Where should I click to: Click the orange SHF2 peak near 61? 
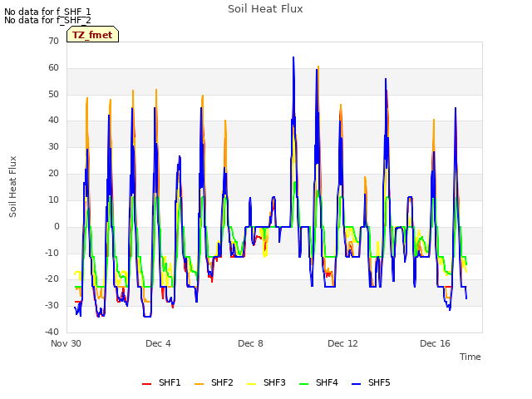click(318, 66)
